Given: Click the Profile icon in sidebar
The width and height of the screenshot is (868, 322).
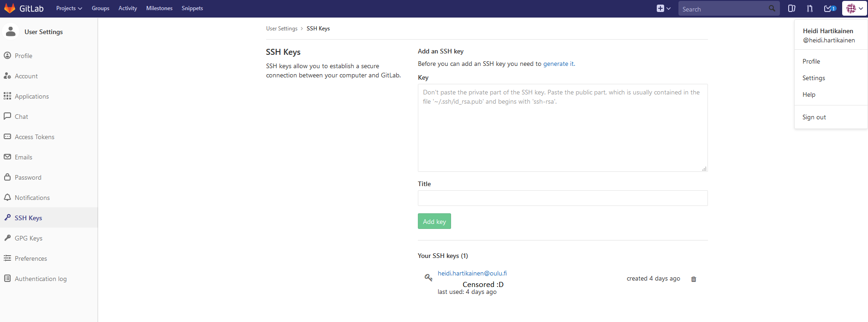Looking at the screenshot, I should pyautogui.click(x=7, y=56).
